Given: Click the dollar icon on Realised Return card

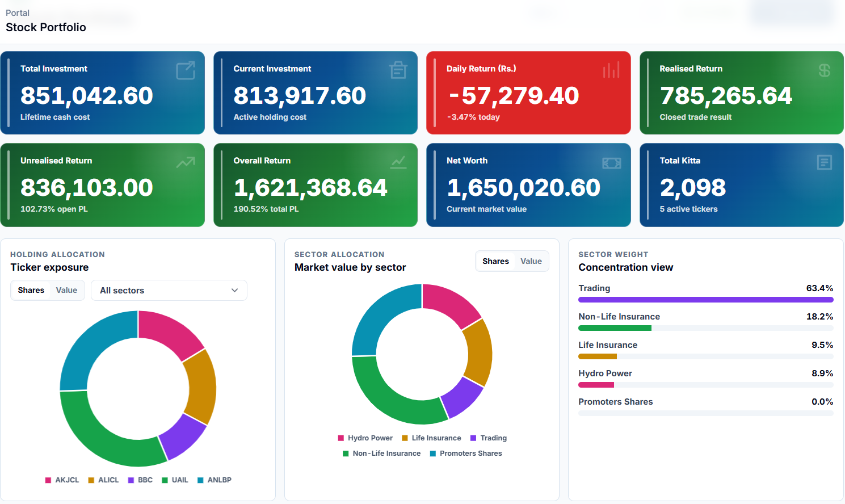Looking at the screenshot, I should [x=825, y=70].
